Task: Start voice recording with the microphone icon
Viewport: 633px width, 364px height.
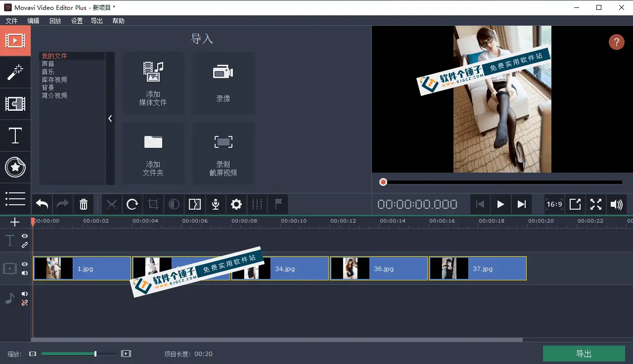Action: 216,204
